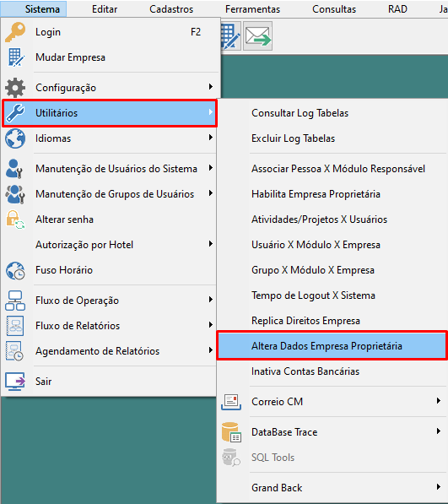Open the Ferramentas menu
The image size is (448, 504).
[252, 9]
